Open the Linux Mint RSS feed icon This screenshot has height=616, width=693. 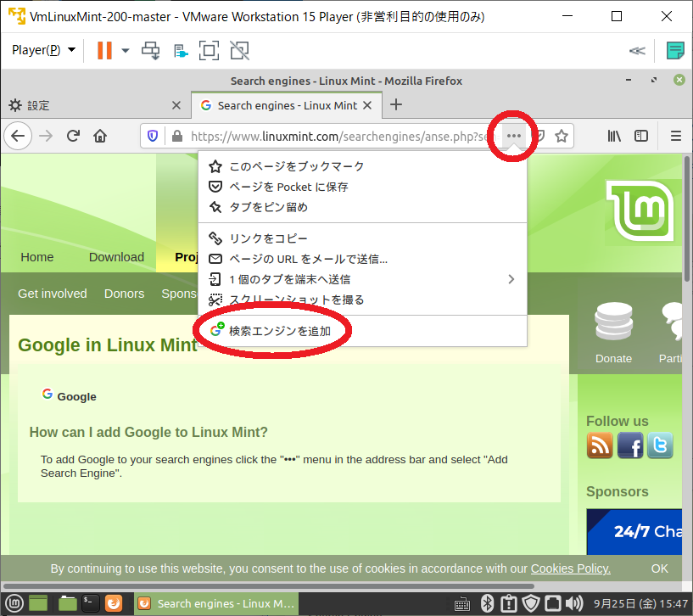coord(600,445)
